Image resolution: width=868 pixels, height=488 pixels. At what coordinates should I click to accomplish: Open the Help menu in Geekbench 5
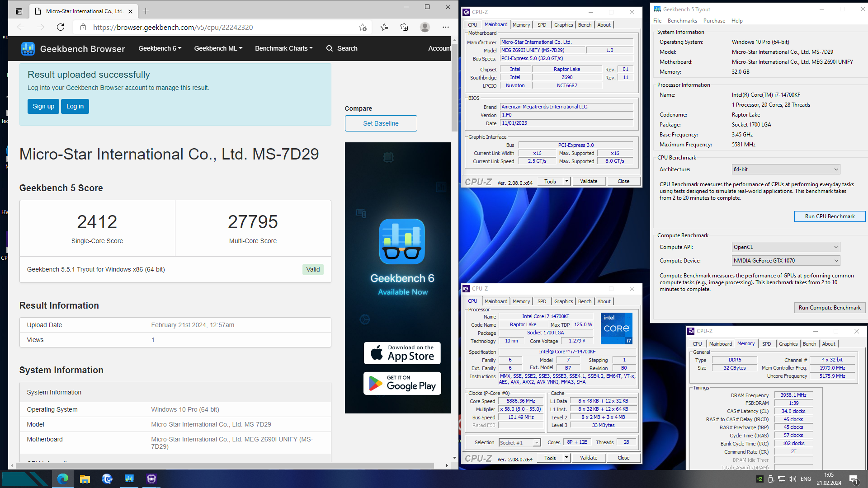coord(737,21)
